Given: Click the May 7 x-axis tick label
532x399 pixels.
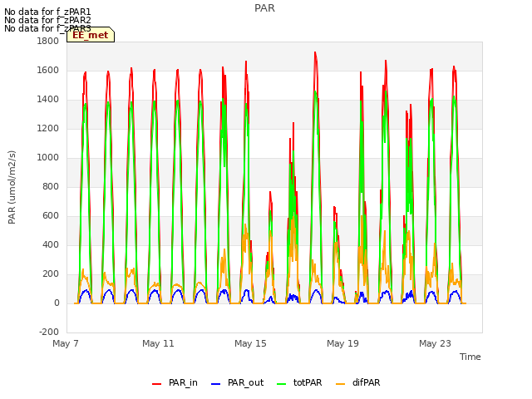Looking at the screenshot, I should pyautogui.click(x=66, y=343).
